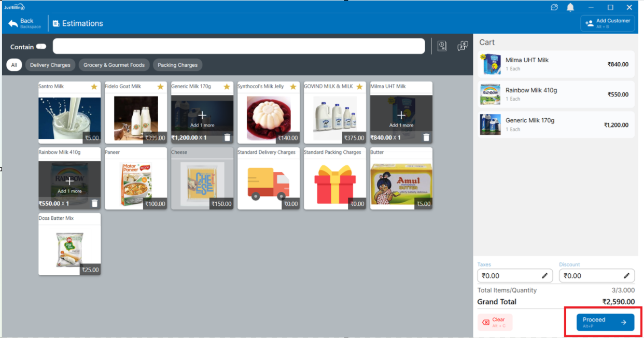Clear the cart with Clear button
Screen dimensions: 644x338
tap(495, 322)
